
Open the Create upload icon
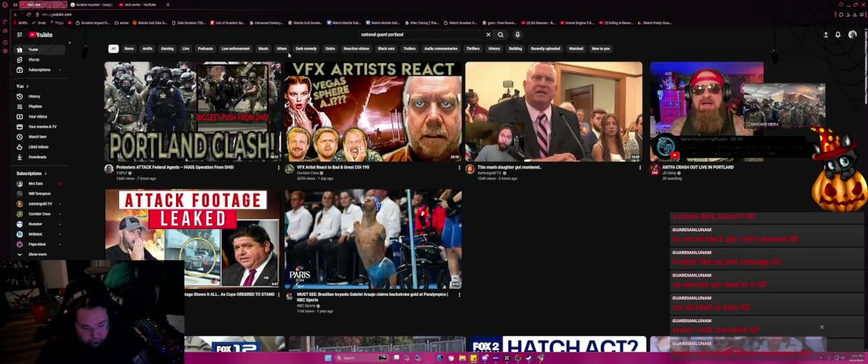(826, 35)
